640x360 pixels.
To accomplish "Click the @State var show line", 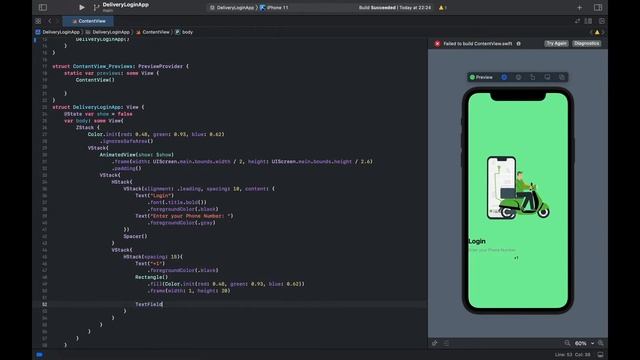I will [98, 114].
